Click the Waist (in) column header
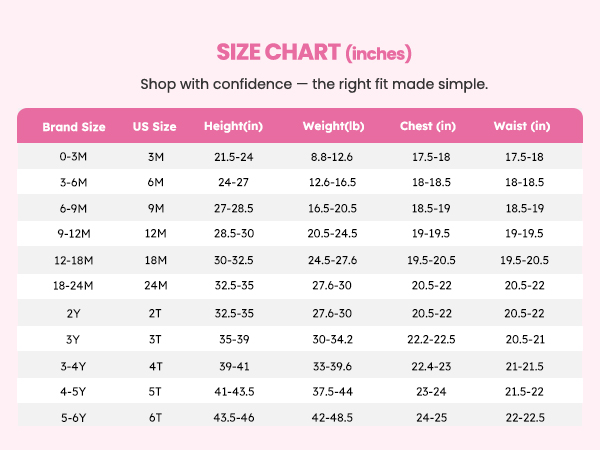600x450 pixels. [x=522, y=126]
